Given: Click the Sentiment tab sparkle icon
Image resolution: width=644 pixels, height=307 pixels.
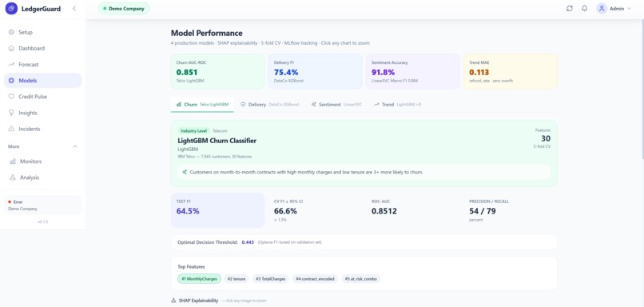Looking at the screenshot, I should click(x=314, y=105).
